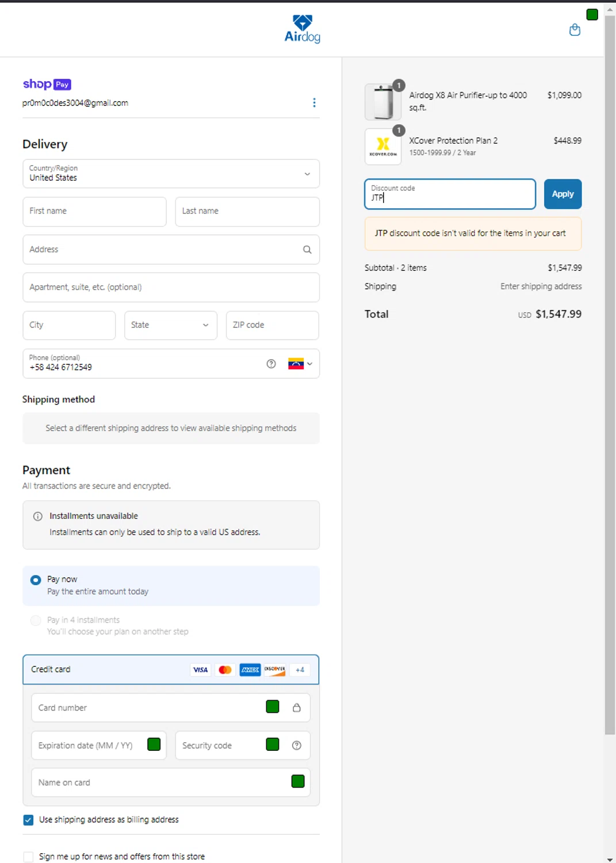The image size is (616, 863).
Task: Check Sign me up for news and offers
Action: coord(28,857)
